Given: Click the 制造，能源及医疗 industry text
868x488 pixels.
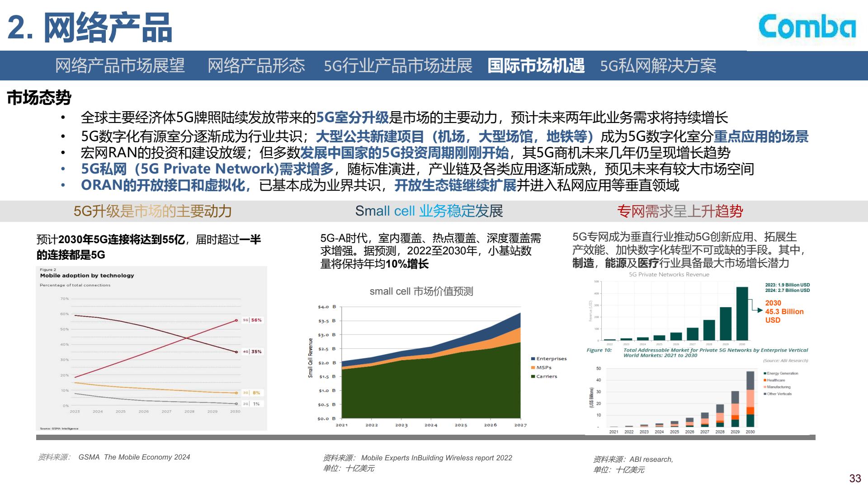Looking at the screenshot, I should pos(616,263).
